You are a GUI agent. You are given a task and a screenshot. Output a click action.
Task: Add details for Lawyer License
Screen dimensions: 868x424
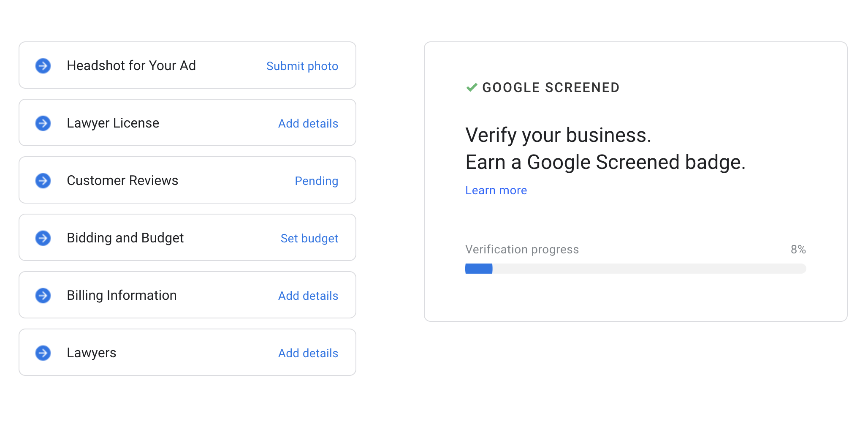[x=308, y=123]
